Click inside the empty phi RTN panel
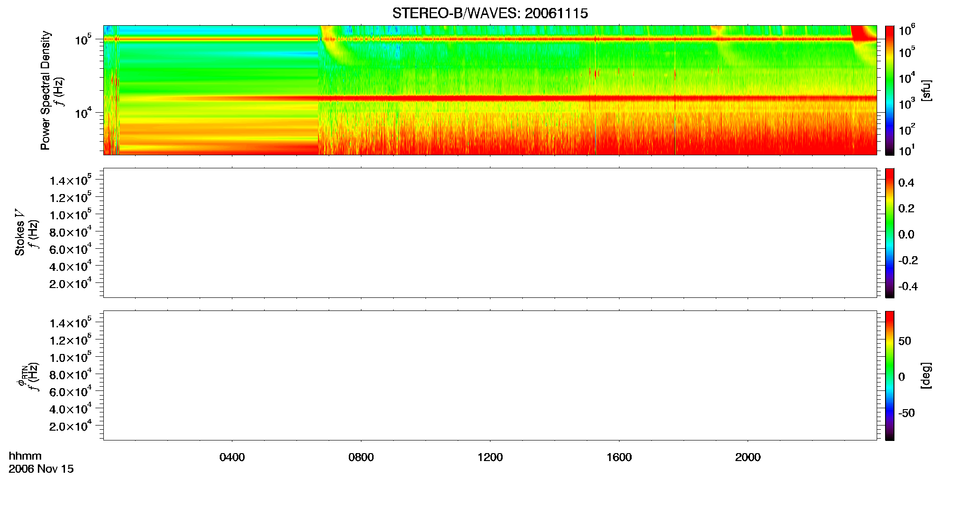This screenshot has height=505, width=980. (x=490, y=375)
